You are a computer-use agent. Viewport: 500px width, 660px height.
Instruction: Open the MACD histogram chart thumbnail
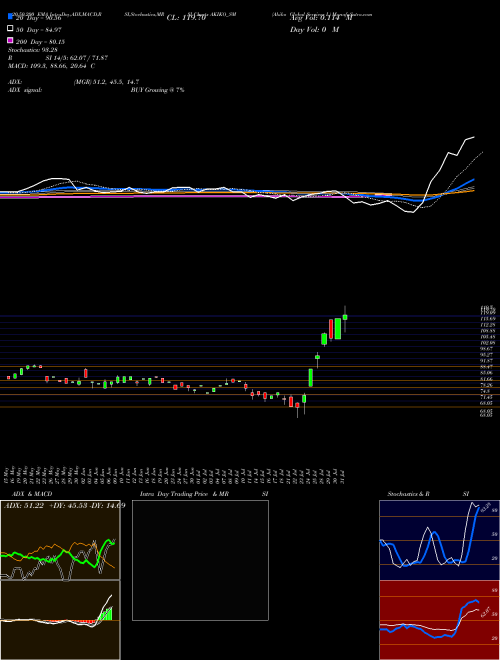(60, 620)
